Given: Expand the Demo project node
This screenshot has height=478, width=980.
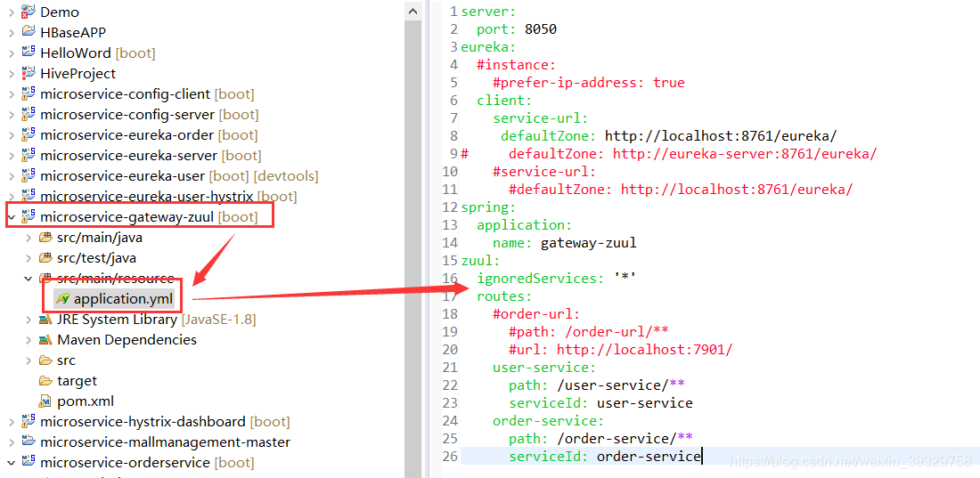Looking at the screenshot, I should (x=12, y=12).
